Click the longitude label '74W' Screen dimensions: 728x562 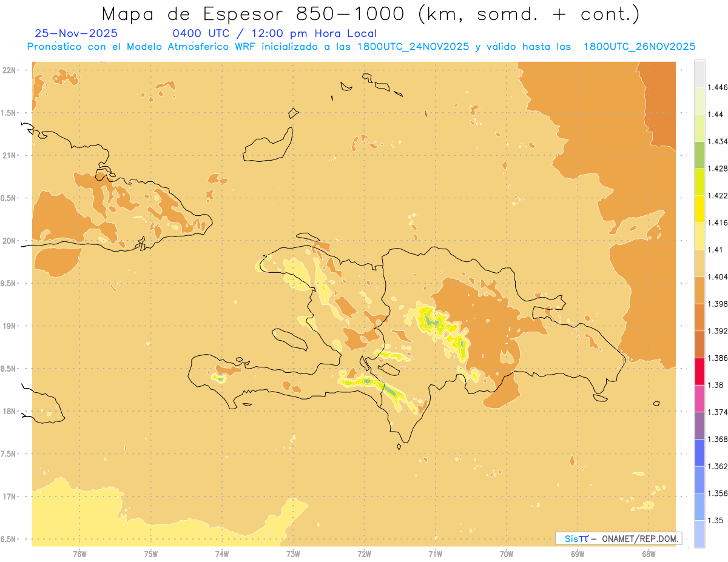222,554
